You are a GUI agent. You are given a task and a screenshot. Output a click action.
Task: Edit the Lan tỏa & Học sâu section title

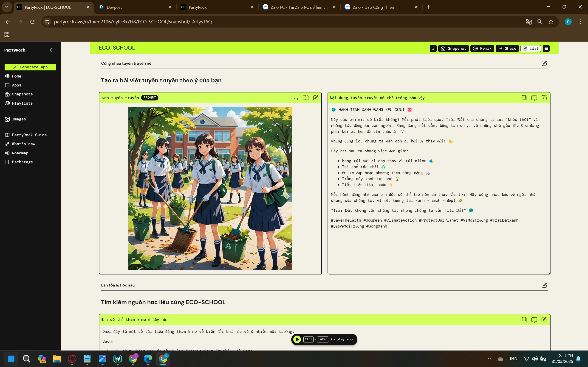pyautogui.click(x=544, y=285)
